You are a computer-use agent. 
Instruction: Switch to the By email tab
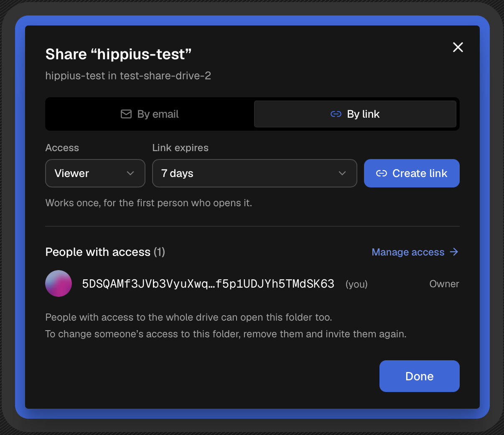coord(150,114)
